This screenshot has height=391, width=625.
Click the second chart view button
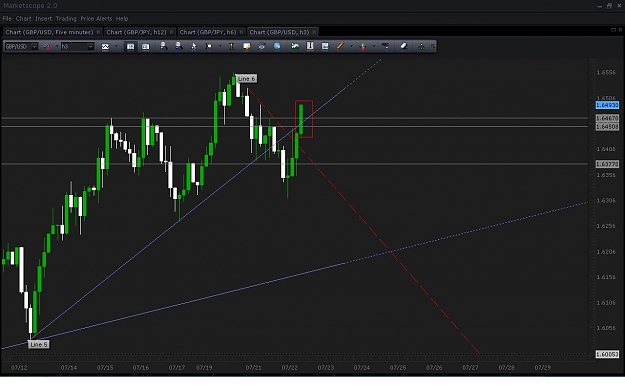tap(145, 47)
